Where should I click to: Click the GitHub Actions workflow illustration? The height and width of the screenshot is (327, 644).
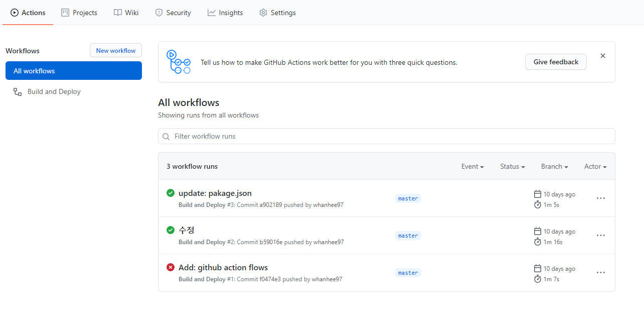coord(179,62)
